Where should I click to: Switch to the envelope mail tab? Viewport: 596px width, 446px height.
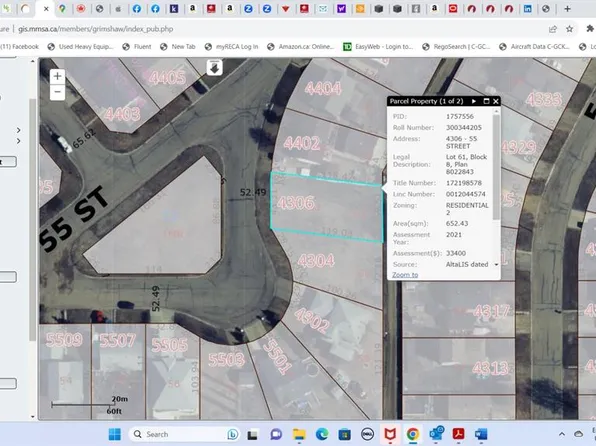pos(323,9)
